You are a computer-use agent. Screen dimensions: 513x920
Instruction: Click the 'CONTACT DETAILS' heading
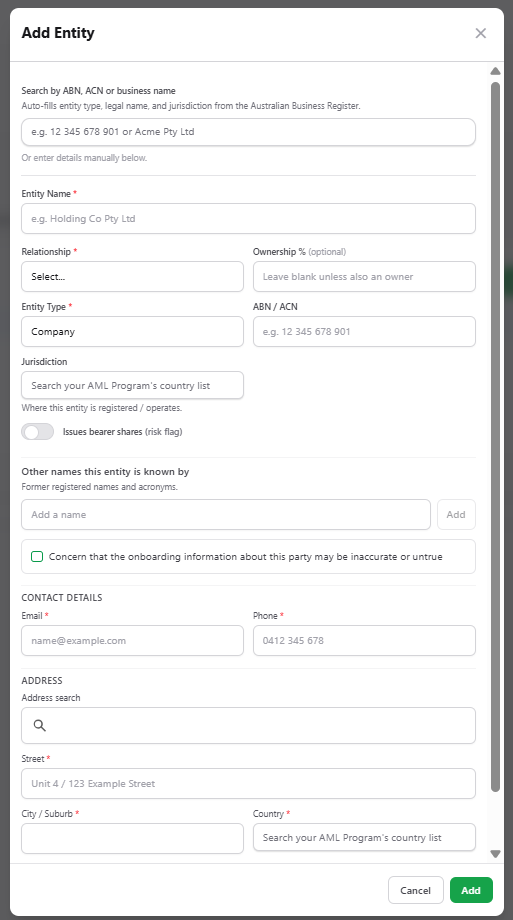coord(62,597)
